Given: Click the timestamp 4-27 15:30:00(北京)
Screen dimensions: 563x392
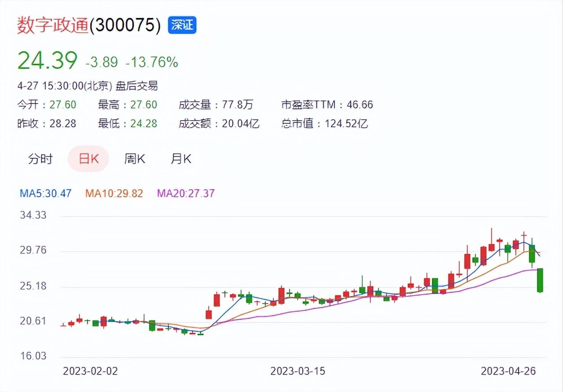Looking at the screenshot, I should click(65, 86).
